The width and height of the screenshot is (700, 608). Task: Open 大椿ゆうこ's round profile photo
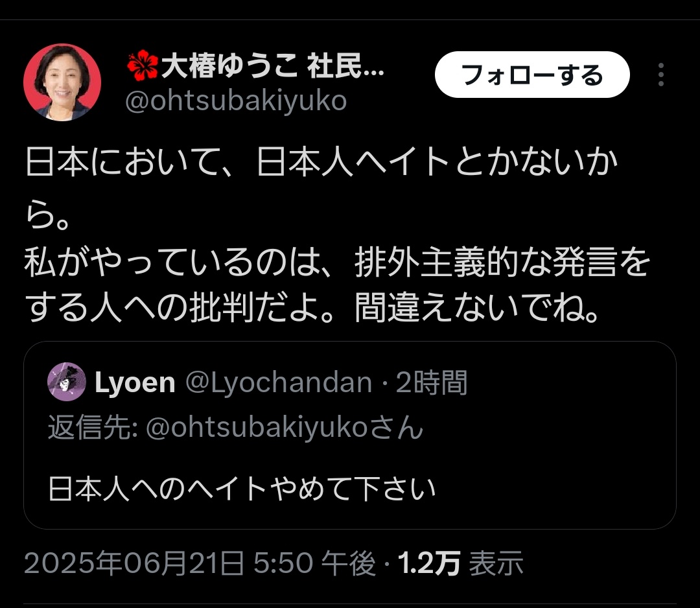click(62, 82)
